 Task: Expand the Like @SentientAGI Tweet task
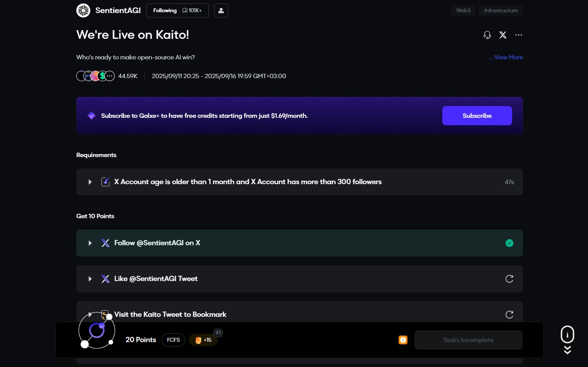[x=90, y=279]
